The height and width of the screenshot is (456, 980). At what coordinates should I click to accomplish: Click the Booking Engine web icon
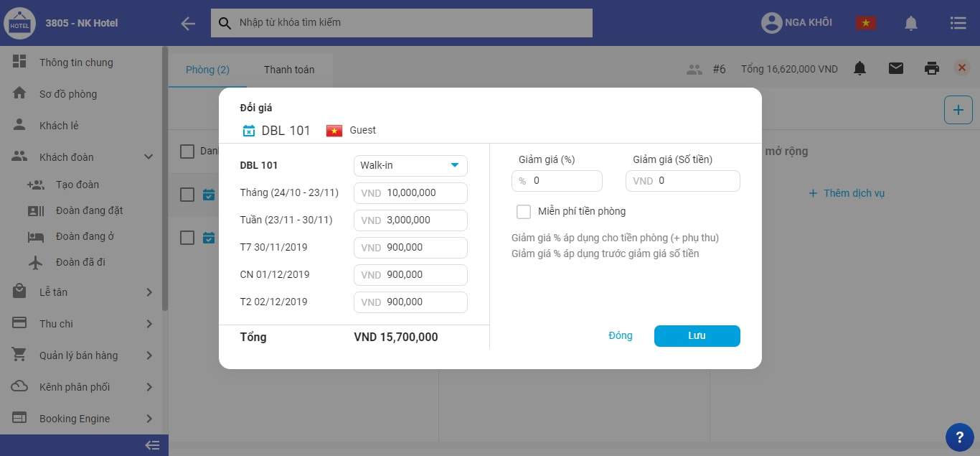[x=19, y=418]
